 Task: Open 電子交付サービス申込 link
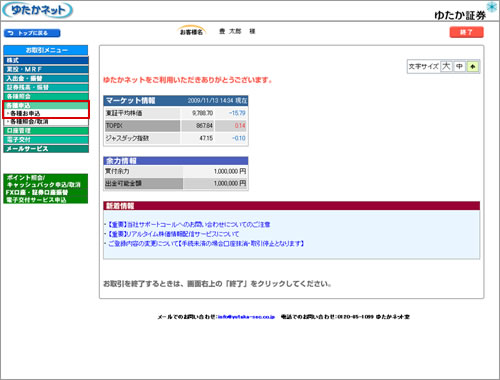[x=36, y=200]
